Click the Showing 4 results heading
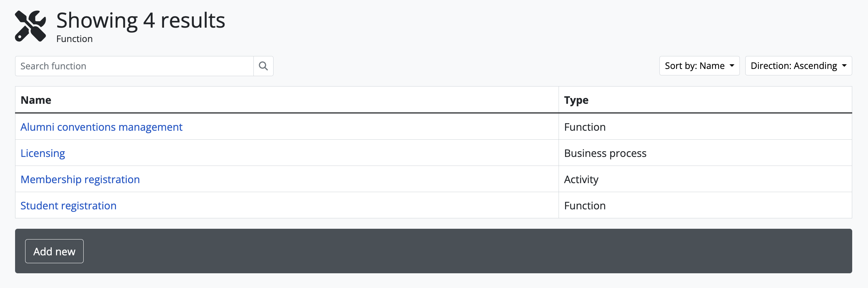This screenshot has height=288, width=868. tap(141, 20)
